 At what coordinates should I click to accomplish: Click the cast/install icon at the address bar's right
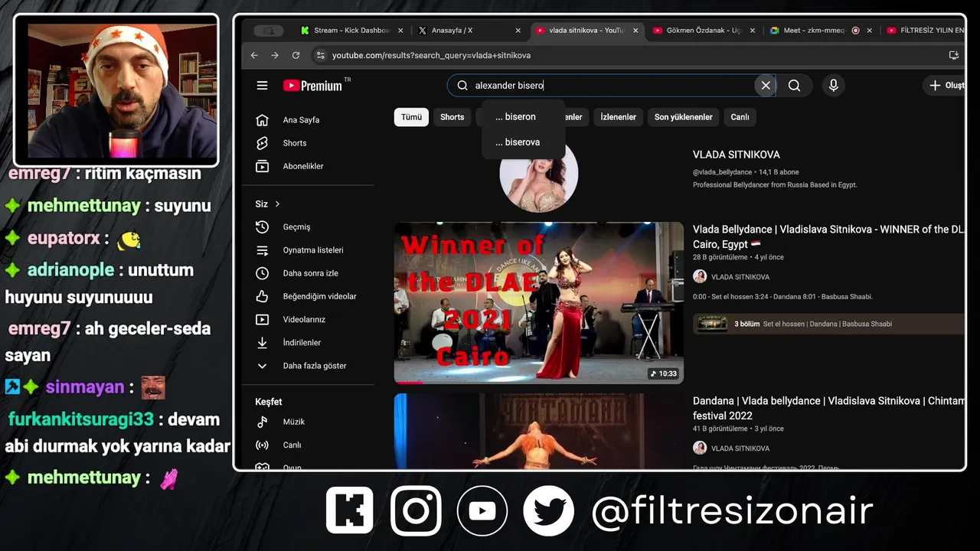953,55
